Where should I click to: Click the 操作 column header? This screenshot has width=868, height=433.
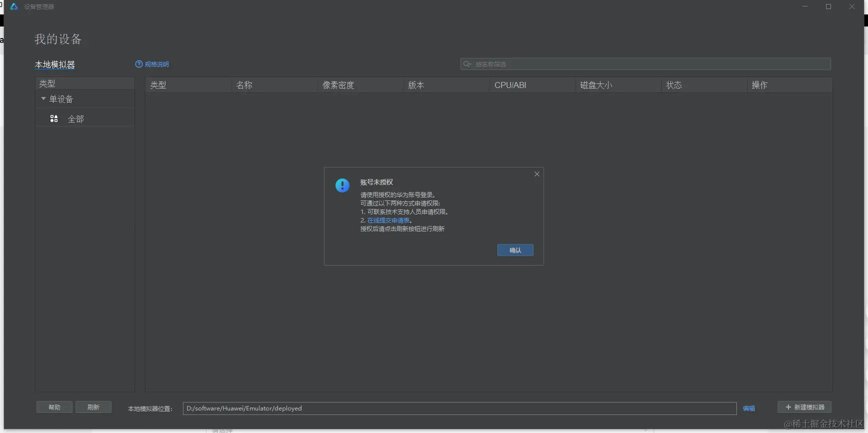790,85
